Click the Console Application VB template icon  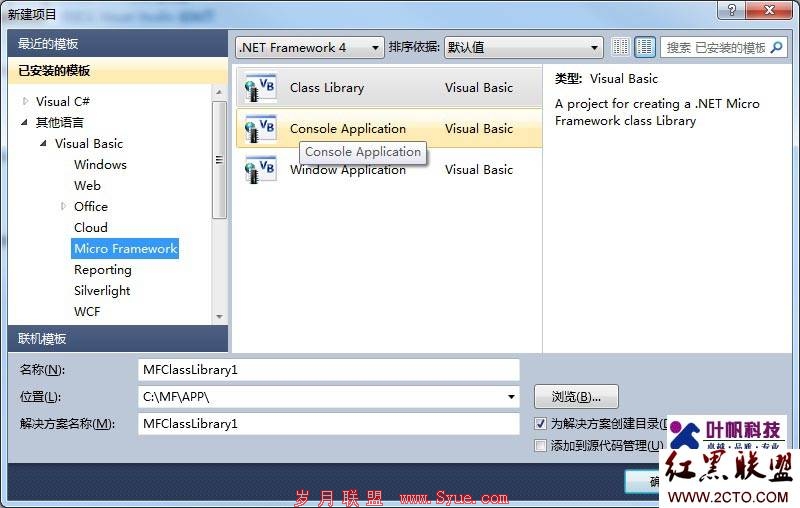click(260, 129)
